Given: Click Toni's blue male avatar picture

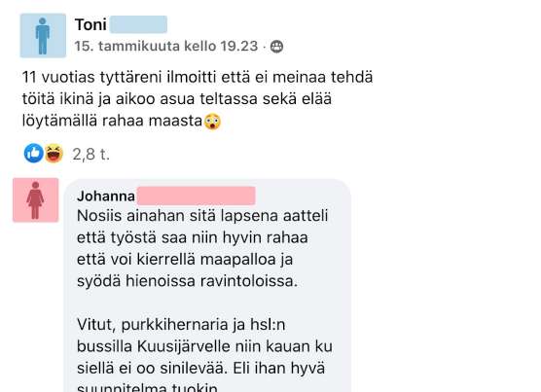Looking at the screenshot, I should coord(43,36).
